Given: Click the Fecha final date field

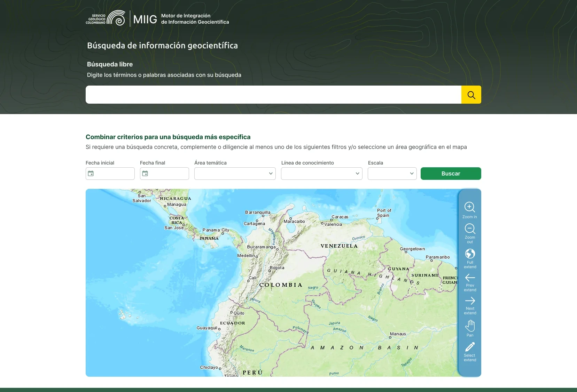Looking at the screenshot, I should [164, 174].
